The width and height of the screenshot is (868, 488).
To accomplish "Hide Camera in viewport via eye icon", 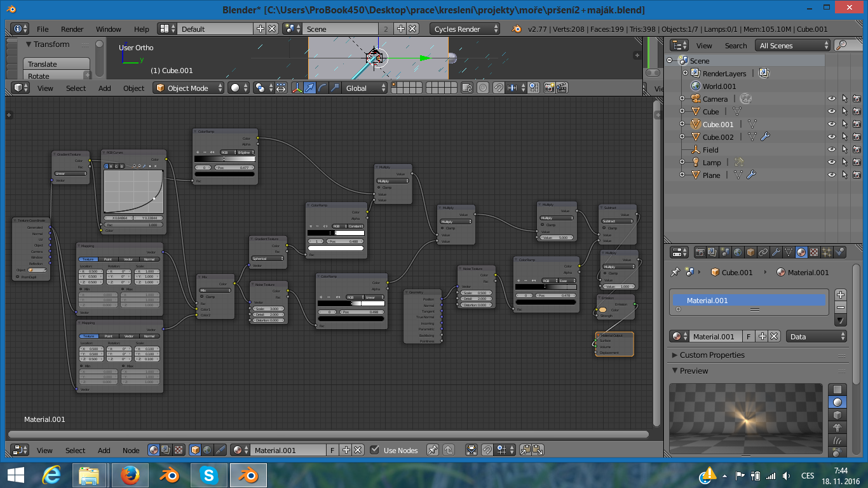I will point(831,98).
